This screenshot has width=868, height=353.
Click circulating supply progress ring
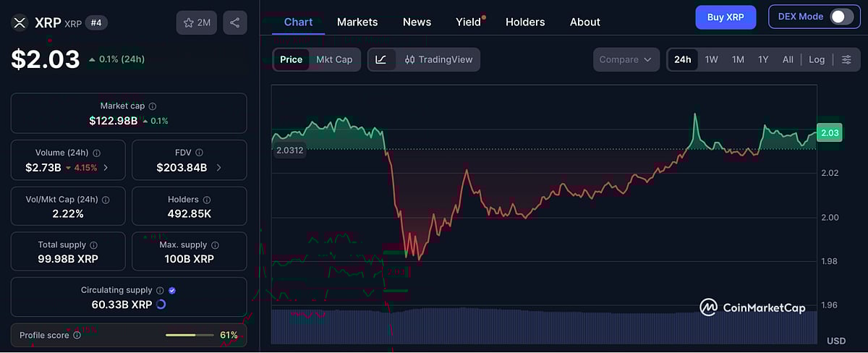(161, 305)
